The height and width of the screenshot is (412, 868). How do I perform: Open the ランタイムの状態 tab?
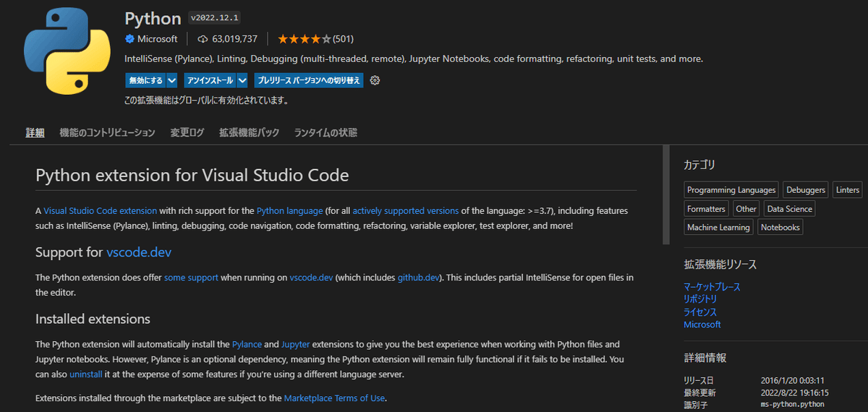point(325,133)
